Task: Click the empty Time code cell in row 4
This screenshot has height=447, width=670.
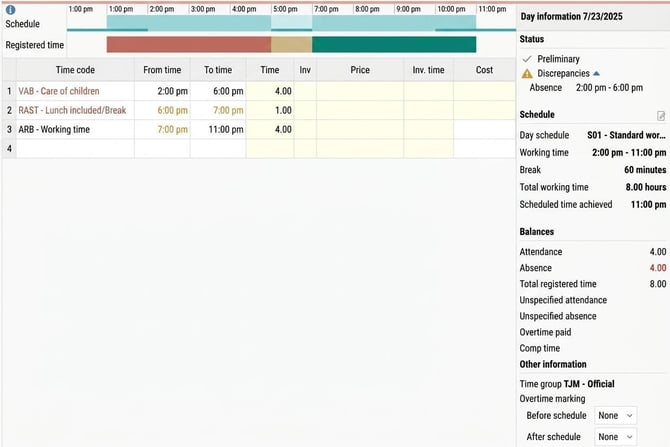Action: [75, 149]
